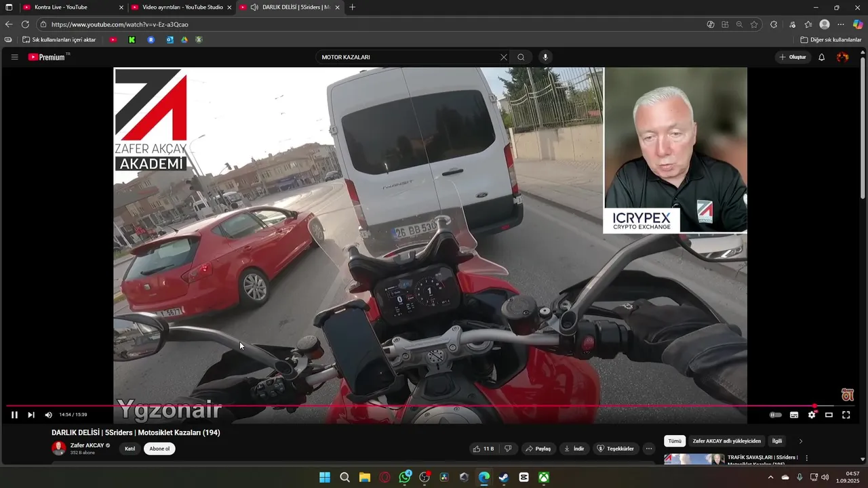Open WhatsApp from the taskbar
This screenshot has height=488, width=868.
point(405,477)
